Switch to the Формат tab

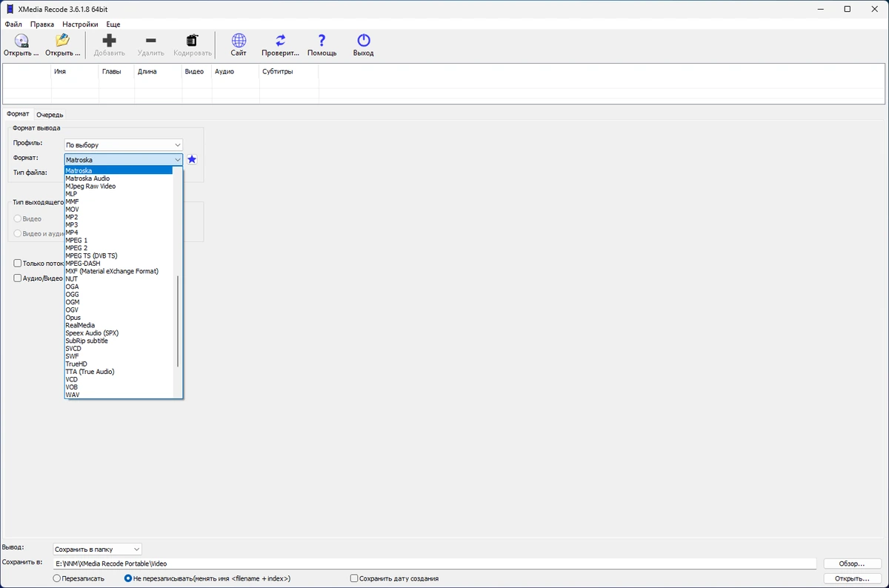[x=18, y=114]
